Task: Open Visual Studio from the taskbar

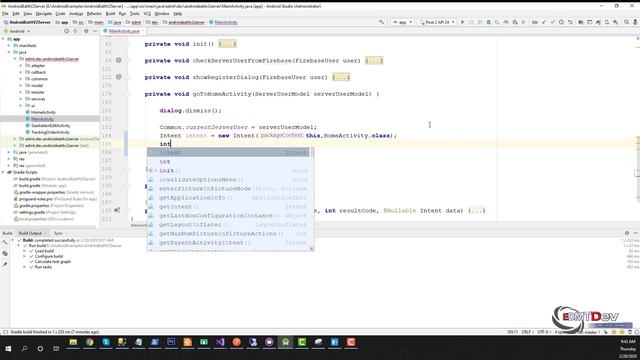Action: pos(220,342)
